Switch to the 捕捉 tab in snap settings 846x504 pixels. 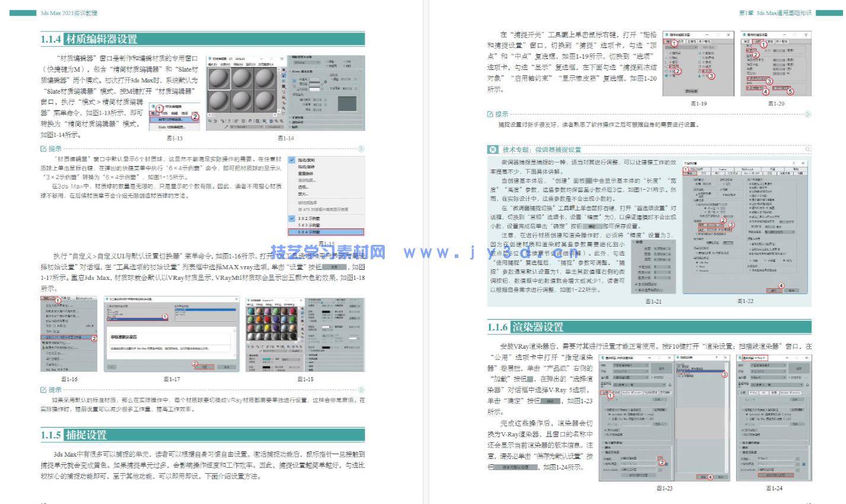pos(669,41)
